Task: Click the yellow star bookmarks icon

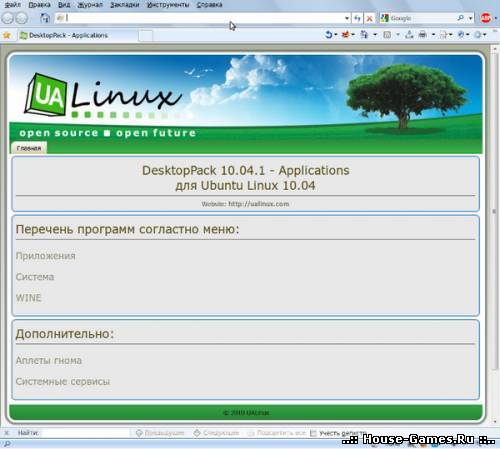Action: (x=7, y=35)
